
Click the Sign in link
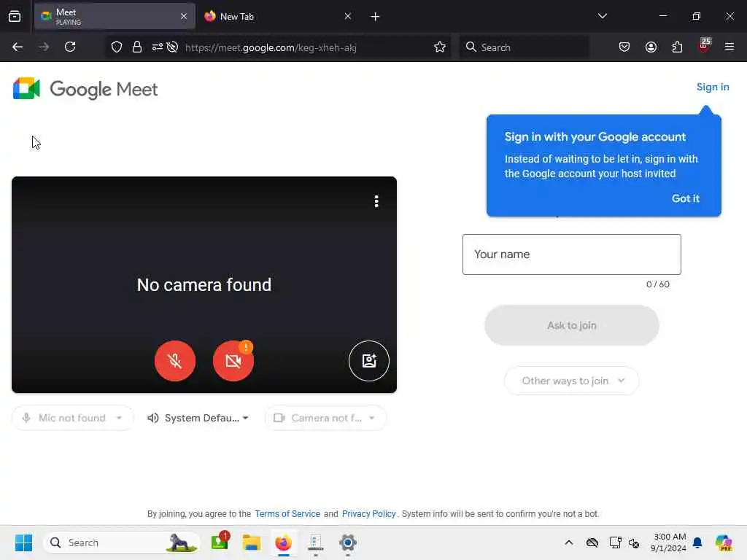pyautogui.click(x=713, y=87)
